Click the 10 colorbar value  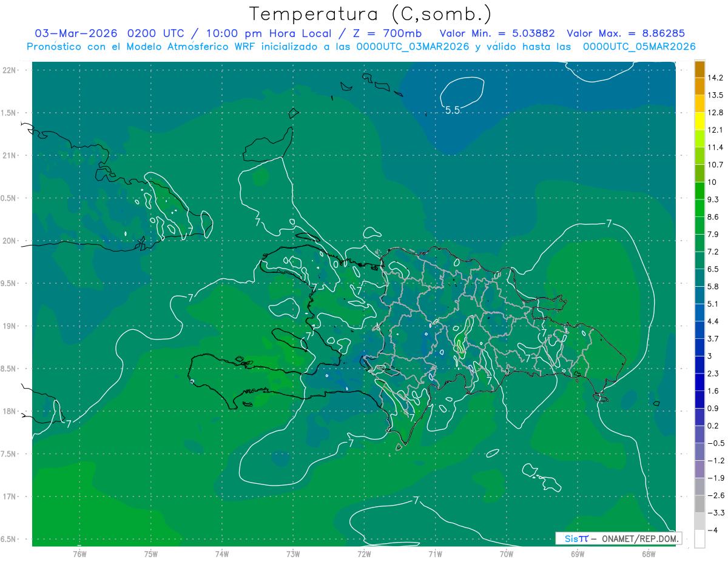(713, 182)
